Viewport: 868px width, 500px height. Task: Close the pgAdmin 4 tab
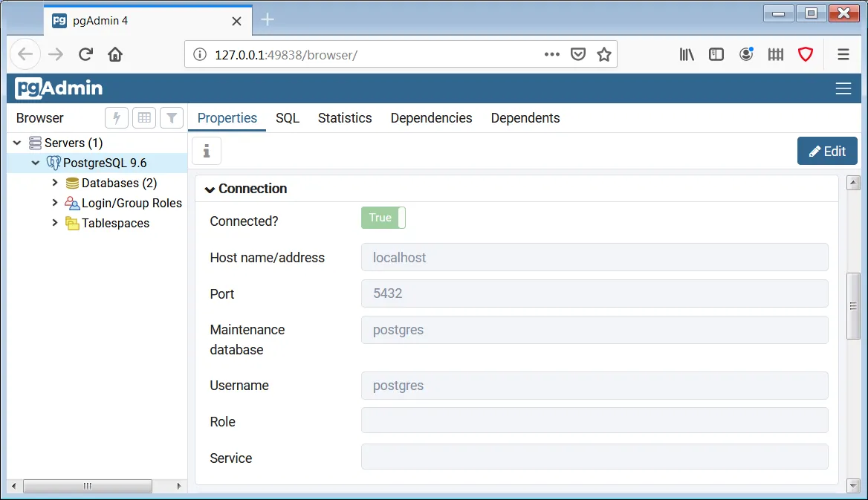[236, 21]
